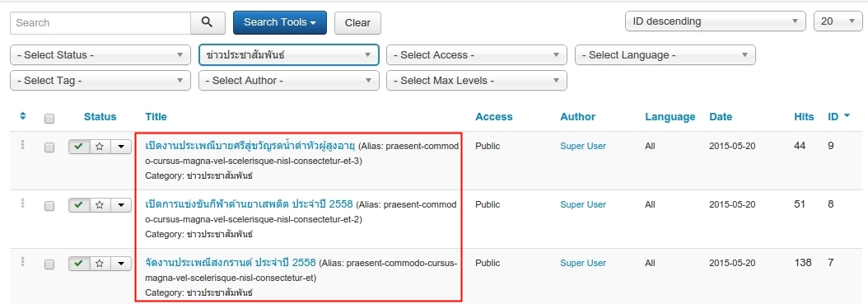Click the ordering sort arrows column header
This screenshot has height=304, width=868.
(x=23, y=116)
